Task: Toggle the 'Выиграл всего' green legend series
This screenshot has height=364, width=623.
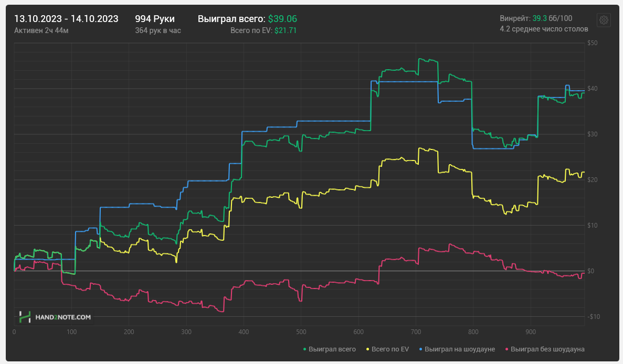Action: tap(330, 349)
